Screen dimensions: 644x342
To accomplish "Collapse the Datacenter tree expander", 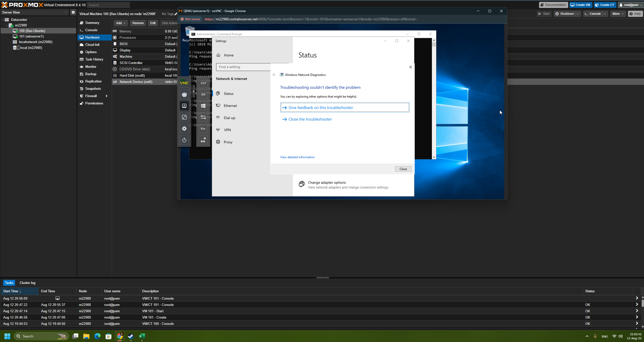I will point(3,20).
